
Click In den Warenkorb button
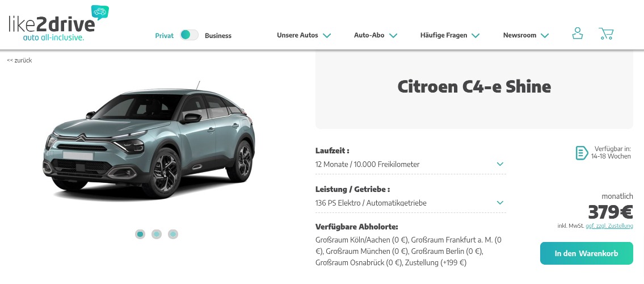point(586,253)
